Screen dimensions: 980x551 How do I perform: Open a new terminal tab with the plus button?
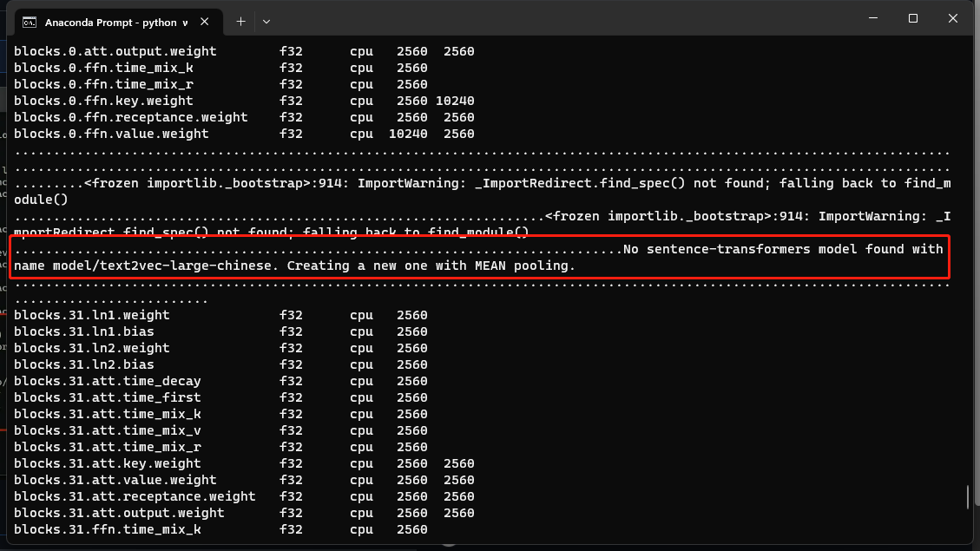coord(240,21)
